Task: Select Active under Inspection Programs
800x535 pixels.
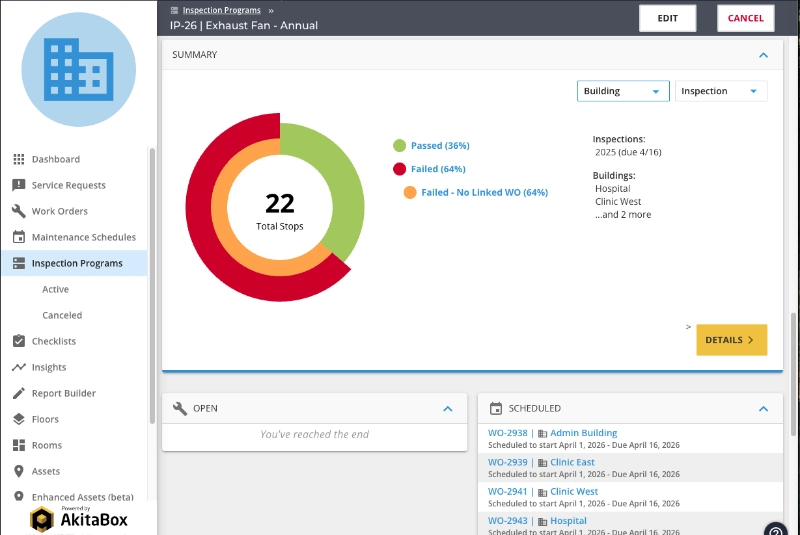Action: tap(55, 289)
